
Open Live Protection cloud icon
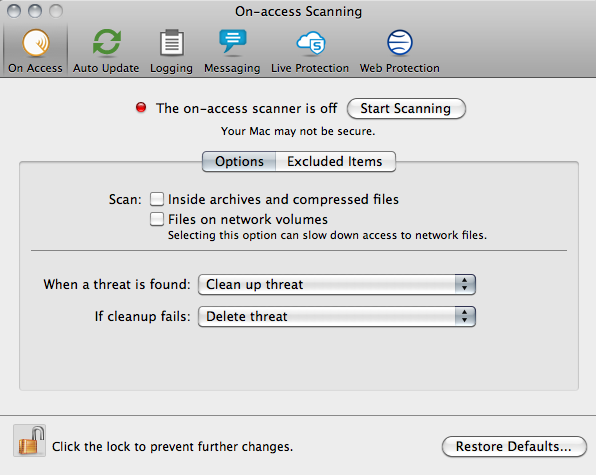point(311,43)
